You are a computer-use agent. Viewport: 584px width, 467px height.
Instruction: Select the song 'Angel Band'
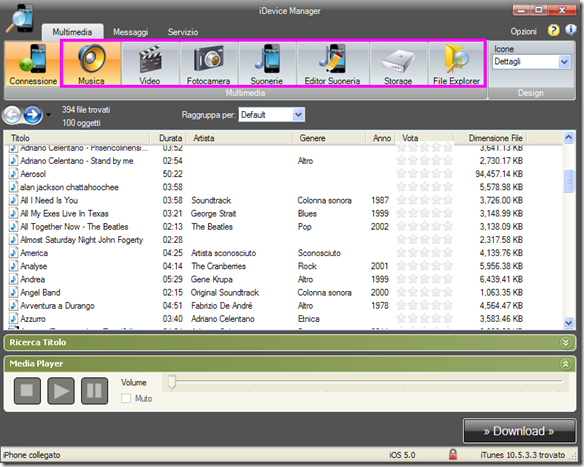point(40,292)
